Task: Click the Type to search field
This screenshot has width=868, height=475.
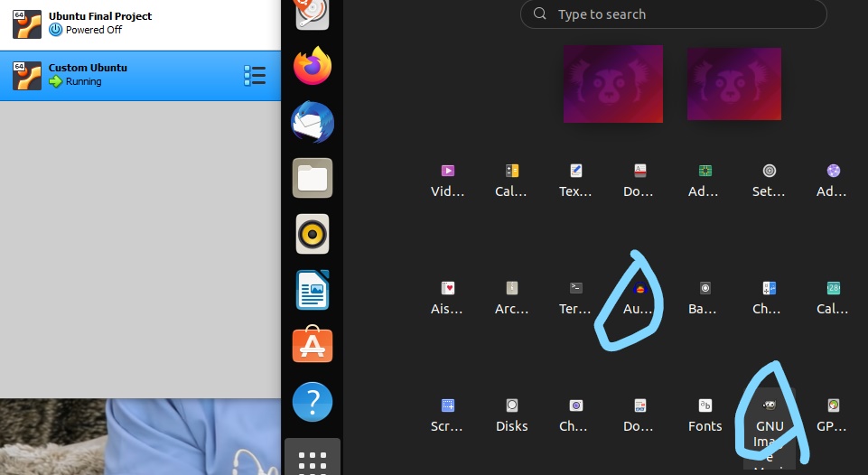Action: point(673,14)
